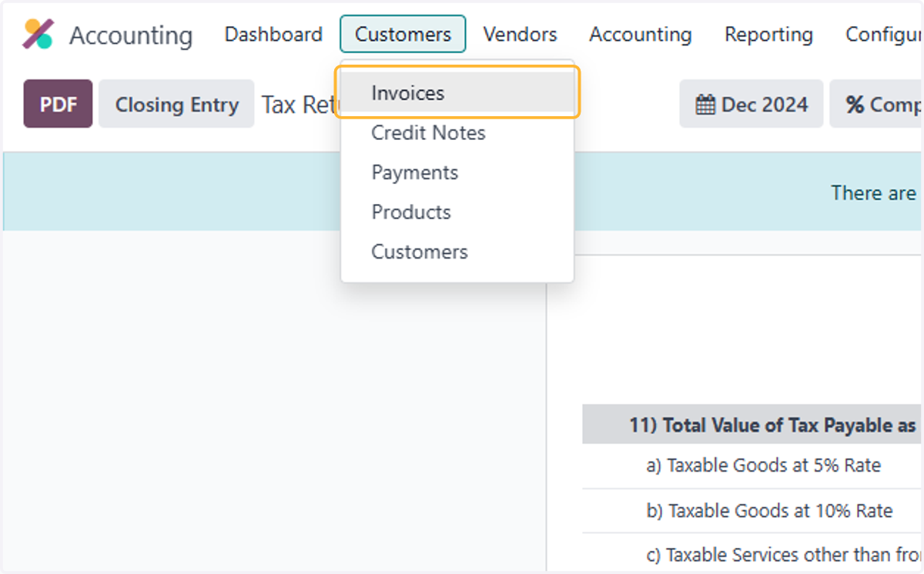Open the % Comparison filter button
This screenshot has width=924, height=574.
tap(876, 104)
